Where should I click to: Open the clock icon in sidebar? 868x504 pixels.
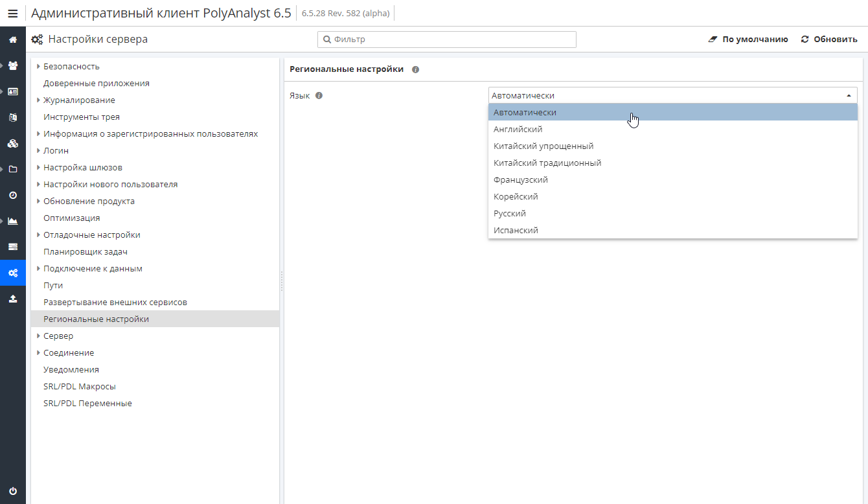(x=13, y=195)
